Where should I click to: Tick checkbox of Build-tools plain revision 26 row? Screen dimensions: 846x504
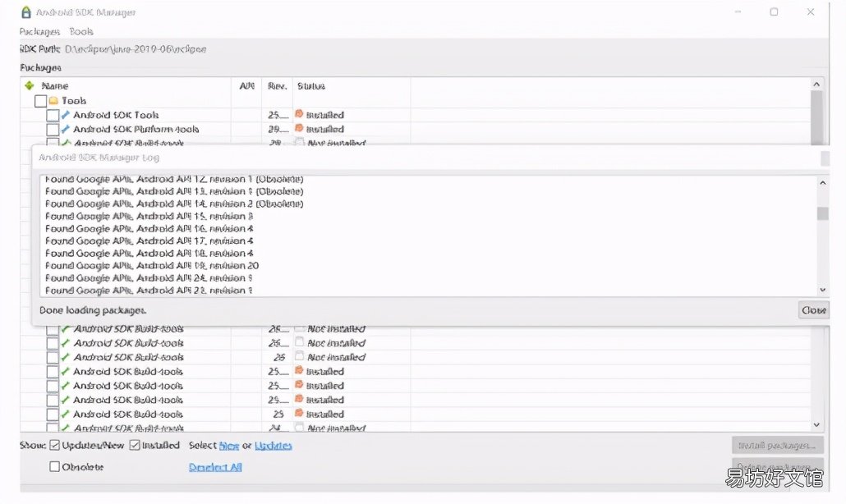(53, 357)
